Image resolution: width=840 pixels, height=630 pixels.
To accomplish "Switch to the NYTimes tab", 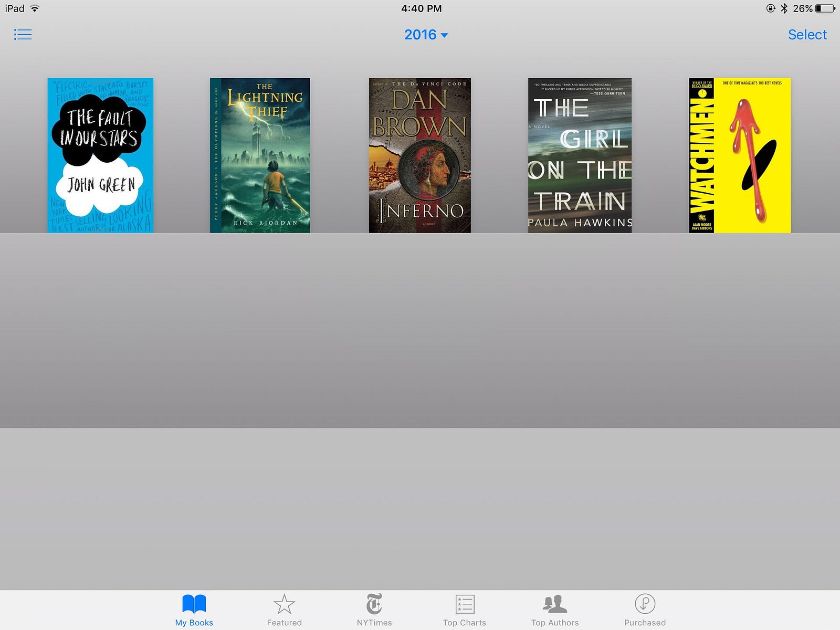I will 374,610.
